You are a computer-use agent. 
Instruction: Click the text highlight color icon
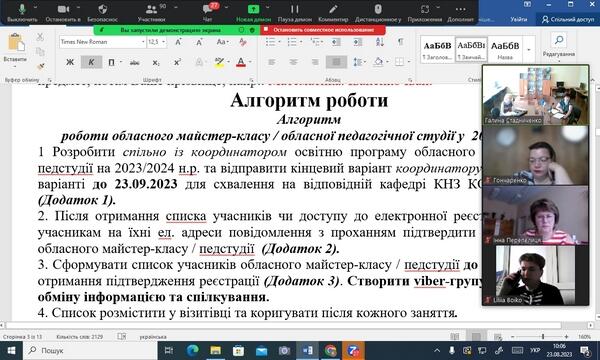coord(219,62)
